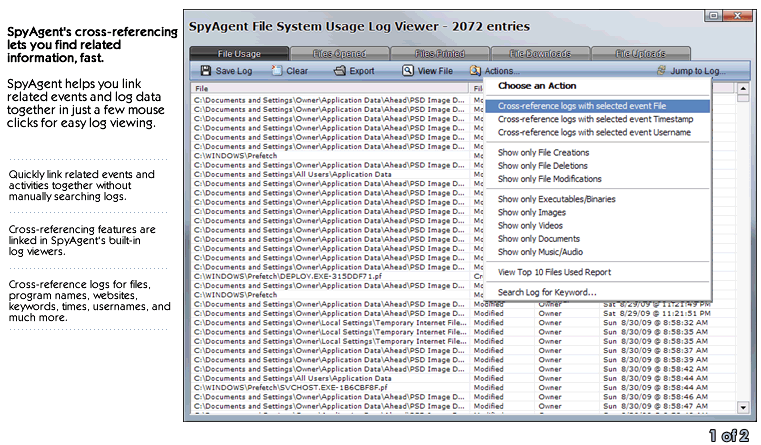The height and width of the screenshot is (445, 761).
Task: Click the Actions icon in toolbar
Action: pos(475,71)
